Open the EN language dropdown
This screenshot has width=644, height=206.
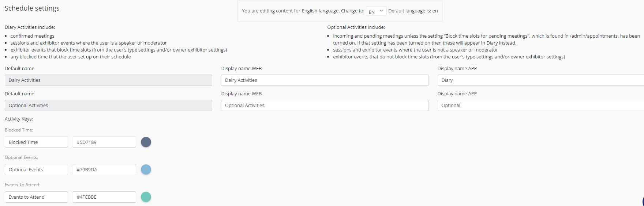[376, 11]
